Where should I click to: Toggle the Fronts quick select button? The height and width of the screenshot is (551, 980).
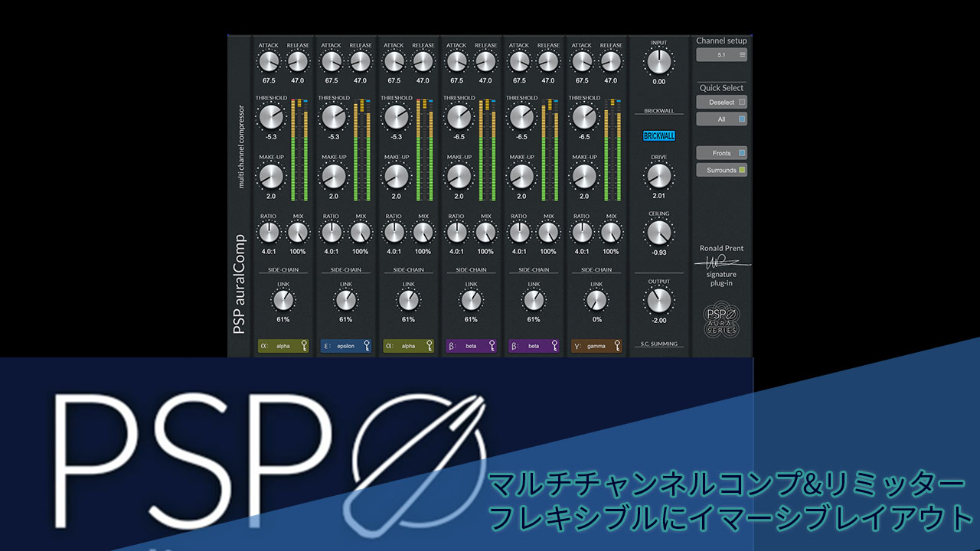pyautogui.click(x=721, y=153)
